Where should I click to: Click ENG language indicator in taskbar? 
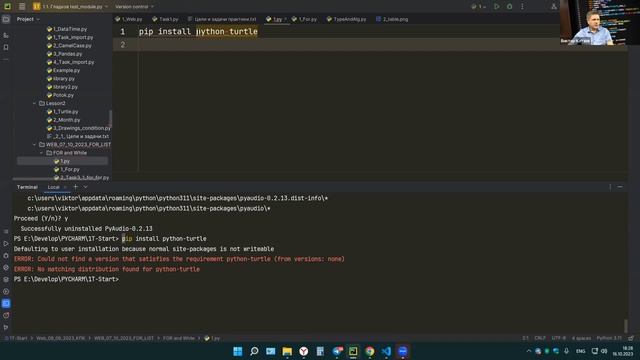(581, 351)
